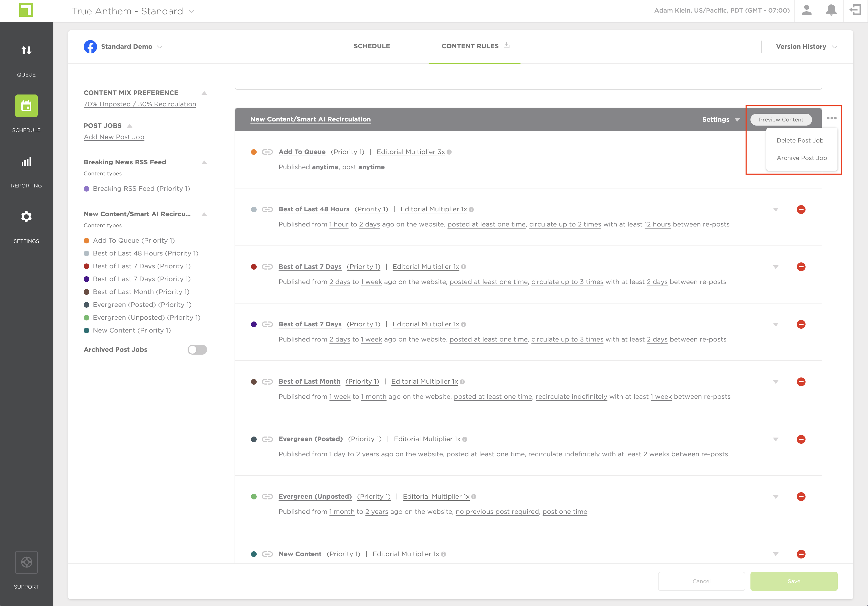Click link icon on Evergreen (Posted) row

(267, 440)
